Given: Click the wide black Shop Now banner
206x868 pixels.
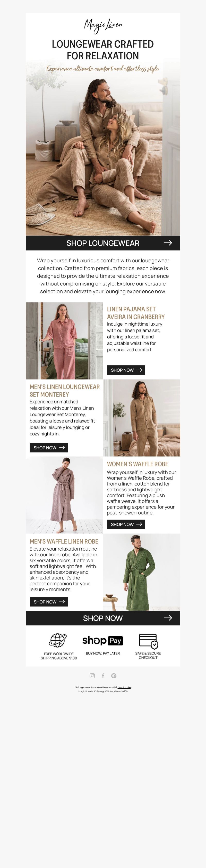Looking at the screenshot, I should tap(103, 618).
